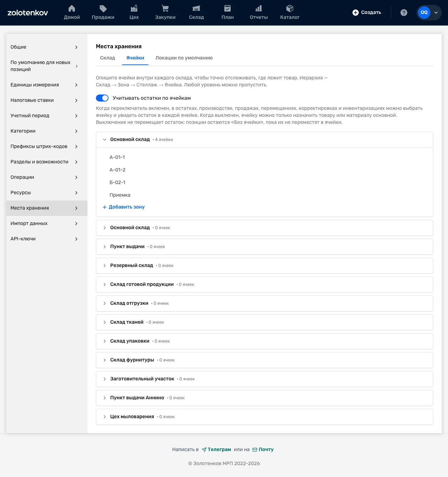Open the help question mark icon
Viewport: 448px width, 477px height.
[x=404, y=13]
